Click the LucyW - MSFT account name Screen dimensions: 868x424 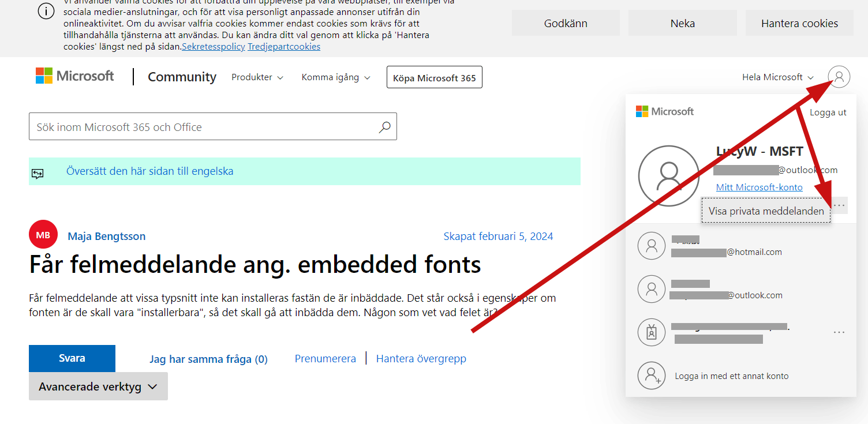tap(759, 152)
